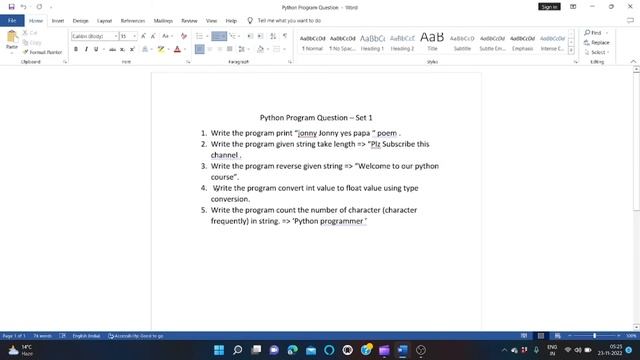Toggle Superscript formatting
Viewport: 640px width, 360px height.
point(132,49)
